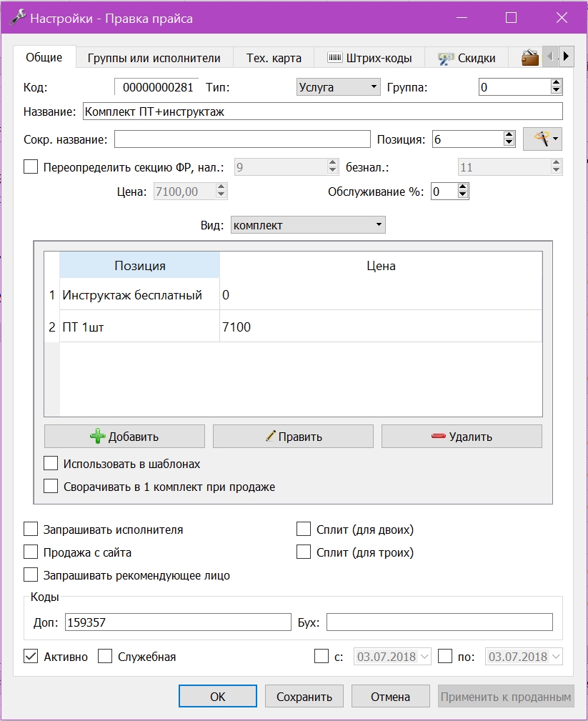588x721 pixels.
Task: Open the Вид dropdown showing комплект
Action: [x=308, y=225]
